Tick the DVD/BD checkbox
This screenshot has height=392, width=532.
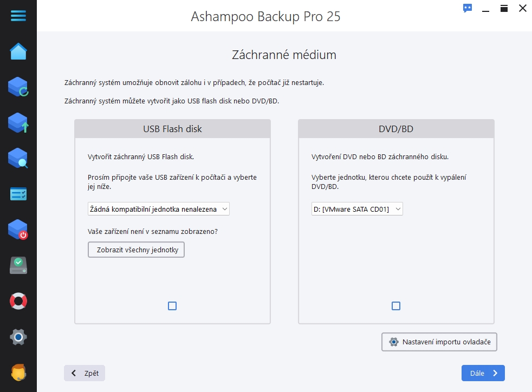coord(396,306)
